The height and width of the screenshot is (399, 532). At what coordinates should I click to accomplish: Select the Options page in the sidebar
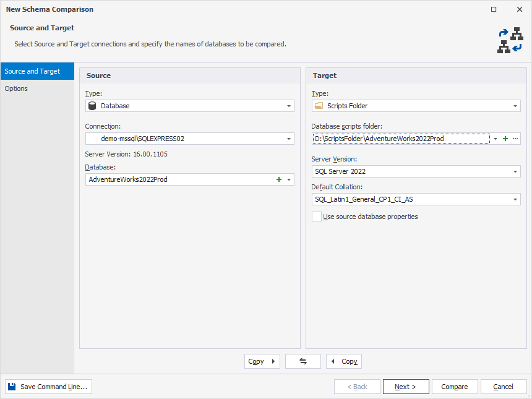(x=15, y=88)
